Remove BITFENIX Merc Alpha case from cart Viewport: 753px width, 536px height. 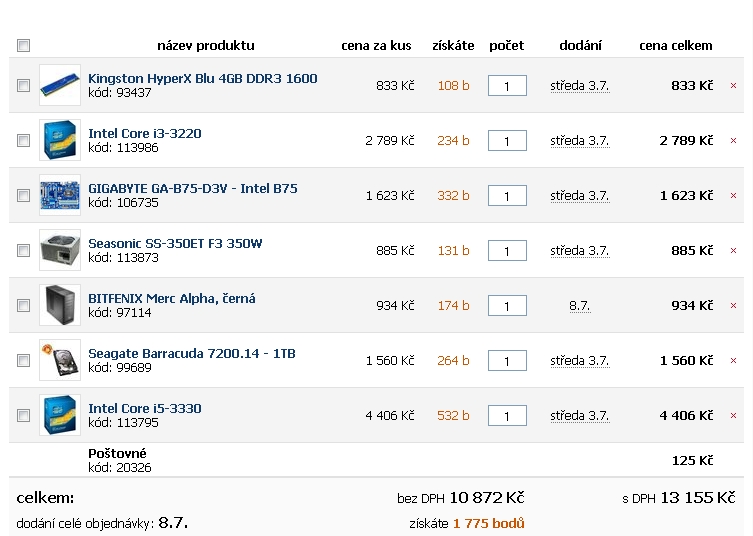(733, 305)
